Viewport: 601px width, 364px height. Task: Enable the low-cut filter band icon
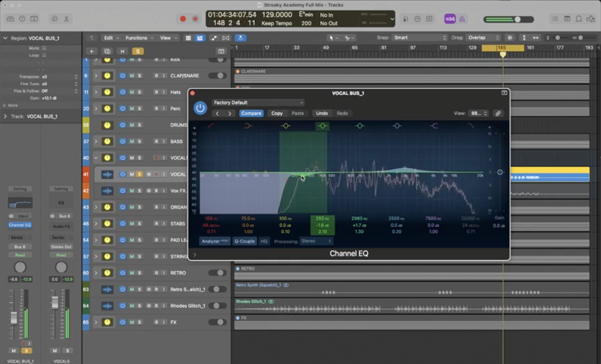(211, 126)
